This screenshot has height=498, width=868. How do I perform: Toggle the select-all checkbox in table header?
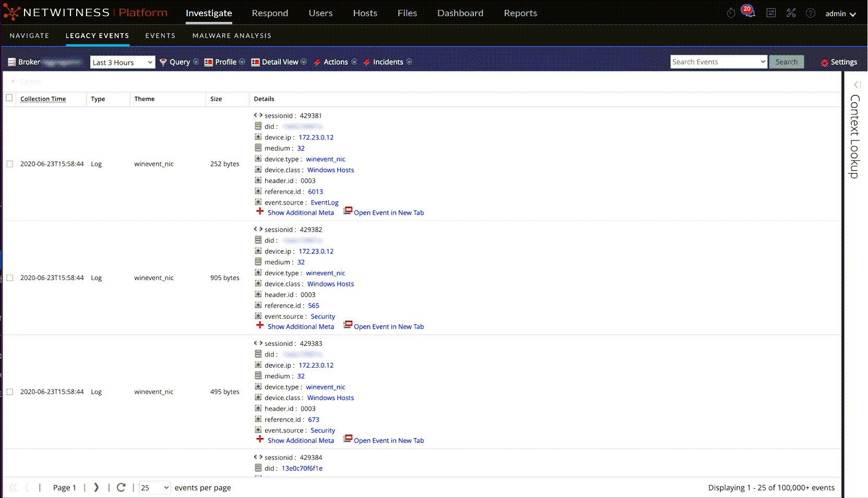pos(9,98)
